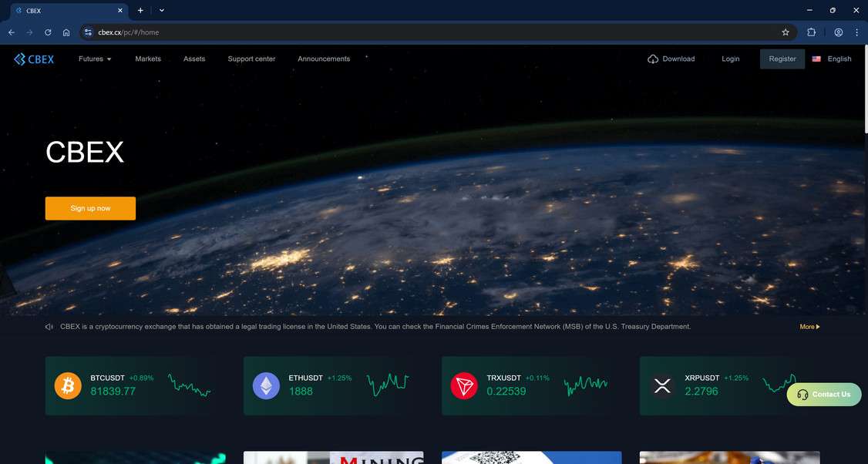
Task: Open the Support center menu item
Action: click(x=251, y=59)
